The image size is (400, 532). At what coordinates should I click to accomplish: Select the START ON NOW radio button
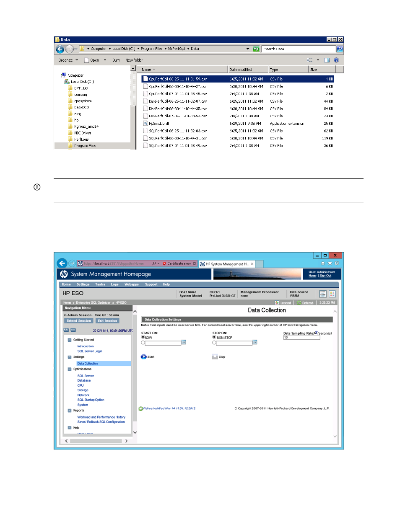[143, 337]
